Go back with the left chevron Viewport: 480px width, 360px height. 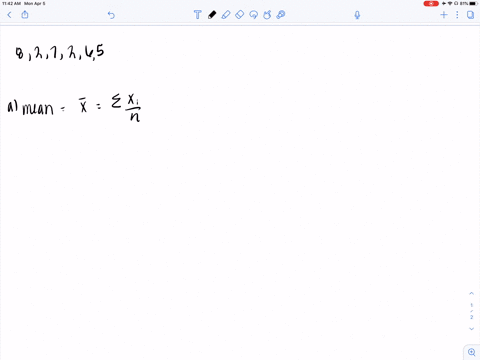coord(9,15)
